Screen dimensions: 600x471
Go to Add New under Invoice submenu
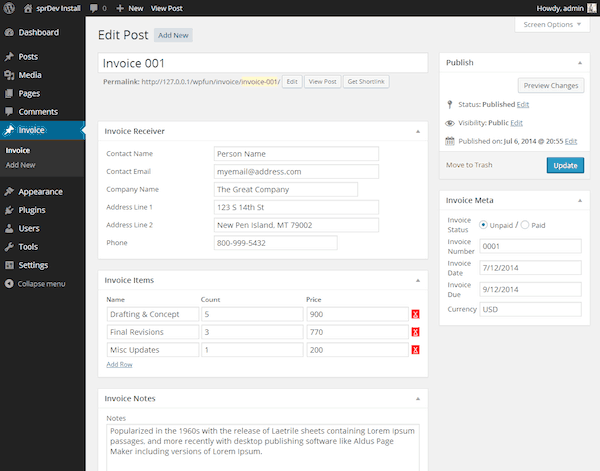(x=20, y=164)
